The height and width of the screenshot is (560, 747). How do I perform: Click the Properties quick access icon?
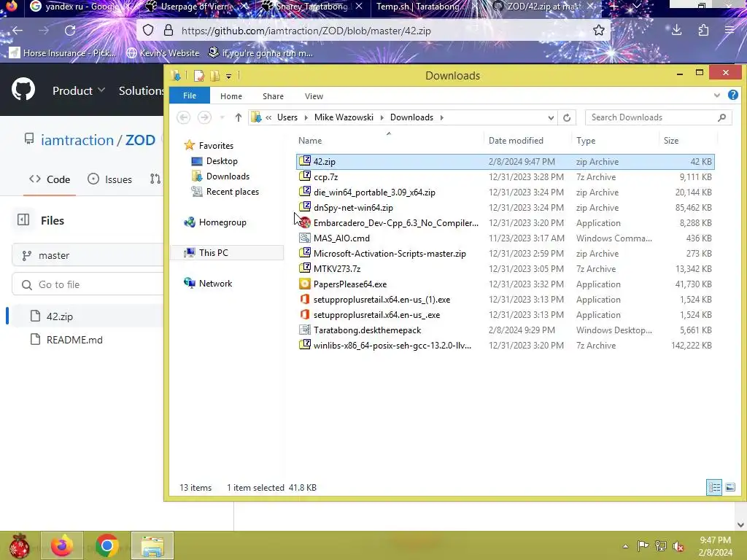click(198, 76)
